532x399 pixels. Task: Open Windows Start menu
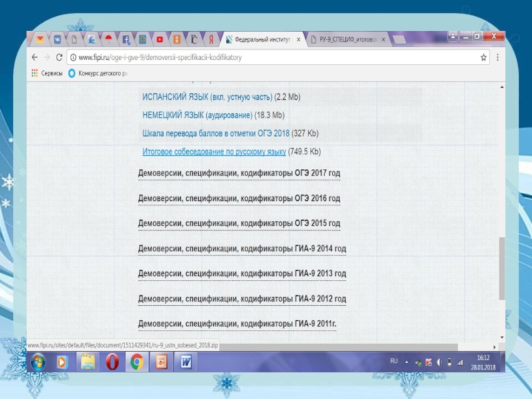click(38, 362)
